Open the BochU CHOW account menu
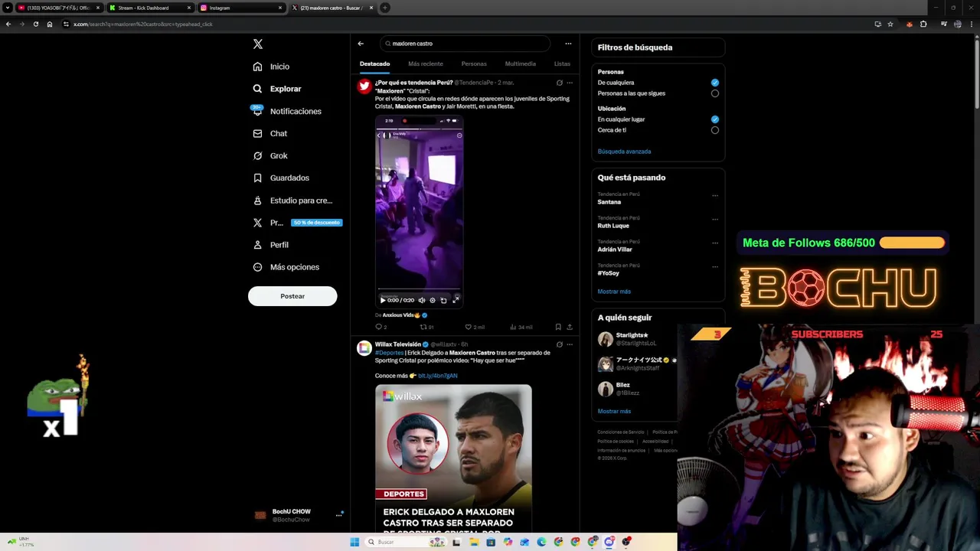 (x=298, y=515)
